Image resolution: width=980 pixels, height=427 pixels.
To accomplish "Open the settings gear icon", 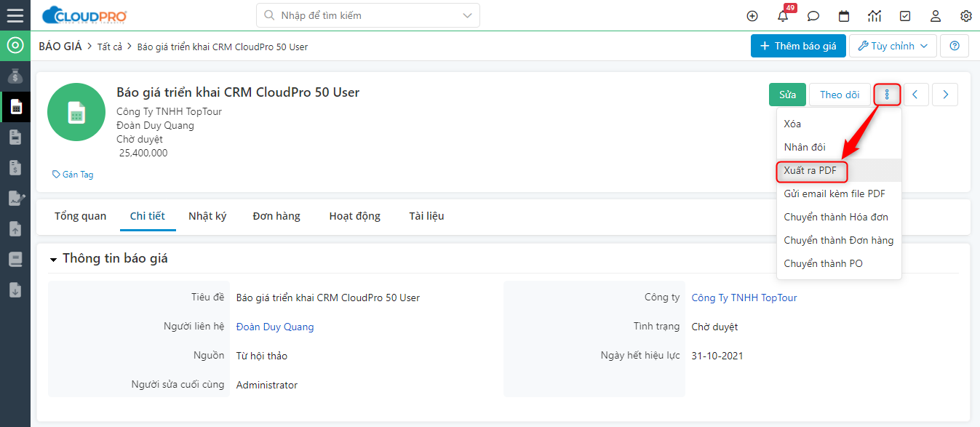I will [x=966, y=16].
